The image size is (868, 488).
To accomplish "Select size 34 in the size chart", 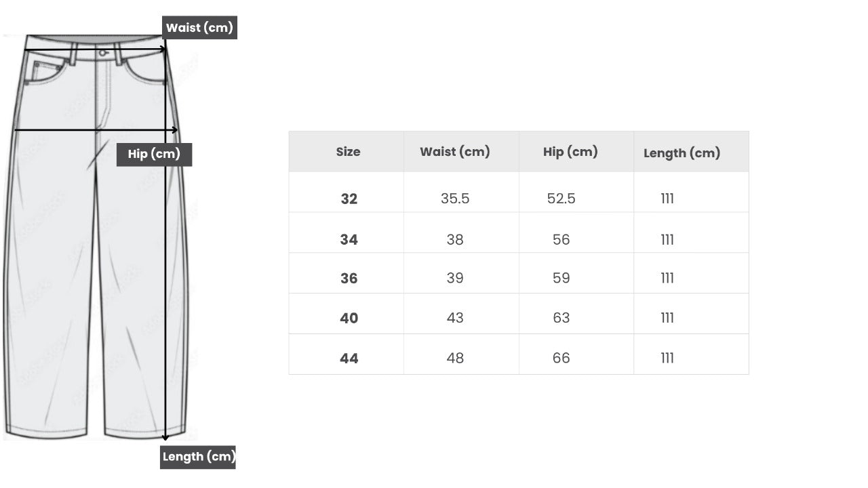I will 349,240.
